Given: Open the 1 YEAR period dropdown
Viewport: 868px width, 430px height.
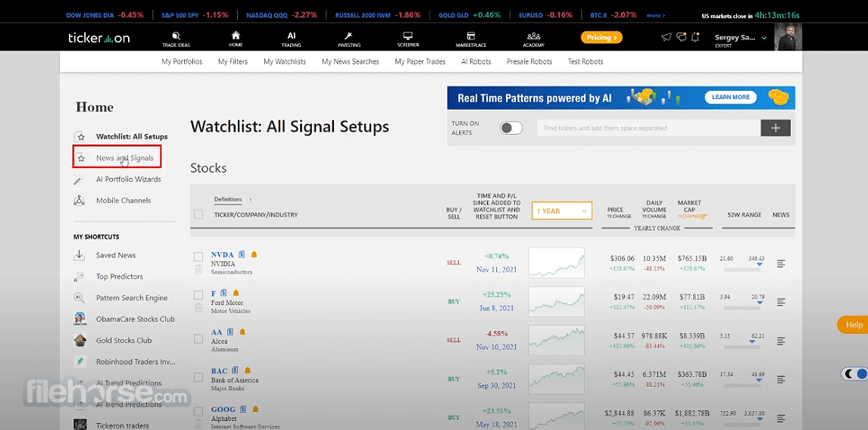Looking at the screenshot, I should click(x=562, y=211).
